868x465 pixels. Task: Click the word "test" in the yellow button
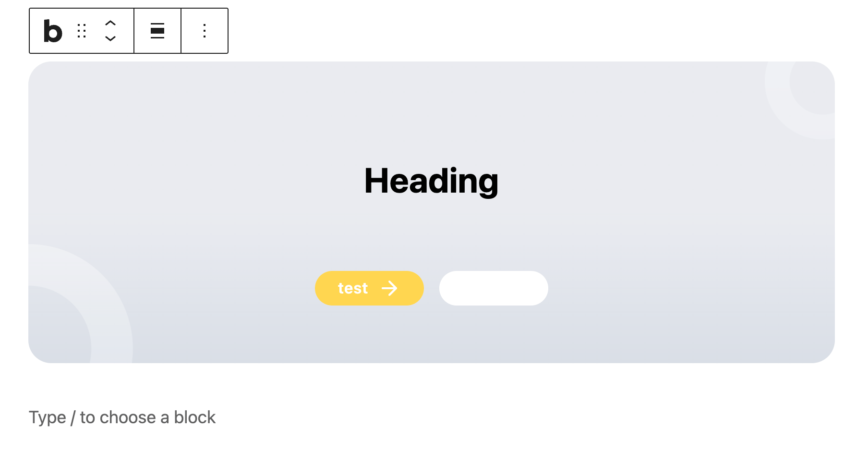(353, 288)
